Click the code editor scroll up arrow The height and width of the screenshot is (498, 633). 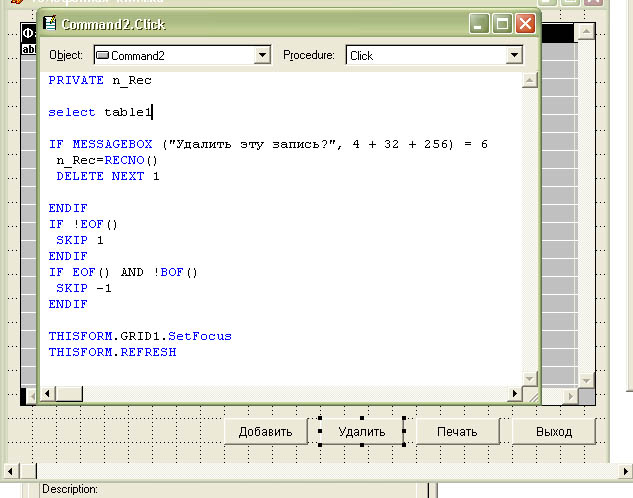click(530, 80)
